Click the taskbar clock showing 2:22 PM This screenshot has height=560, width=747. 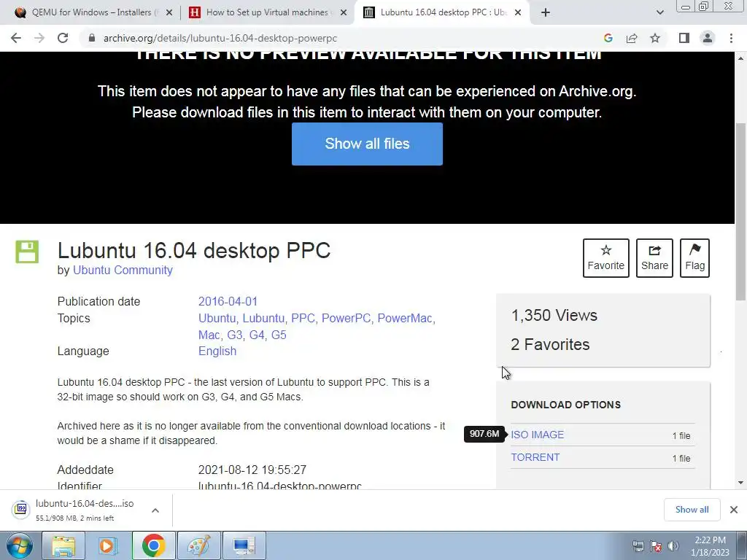[711, 546]
